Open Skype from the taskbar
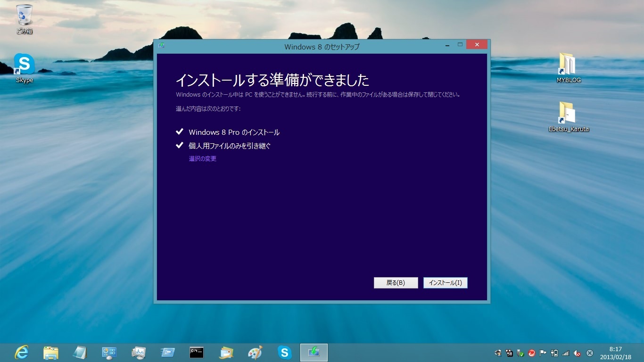 [x=284, y=352]
